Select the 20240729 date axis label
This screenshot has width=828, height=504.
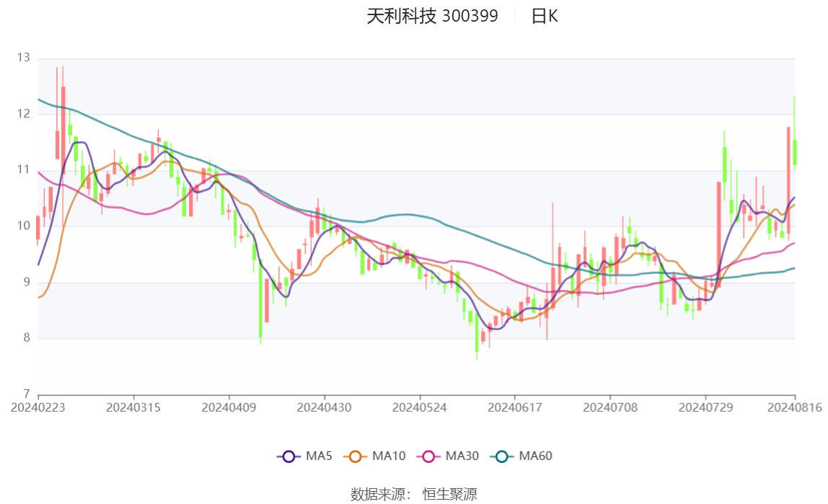point(705,407)
